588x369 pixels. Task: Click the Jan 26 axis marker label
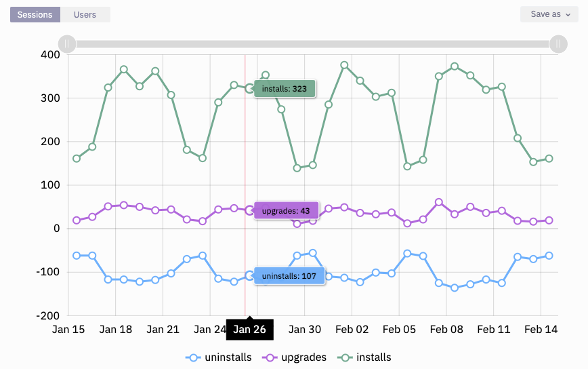[249, 330]
